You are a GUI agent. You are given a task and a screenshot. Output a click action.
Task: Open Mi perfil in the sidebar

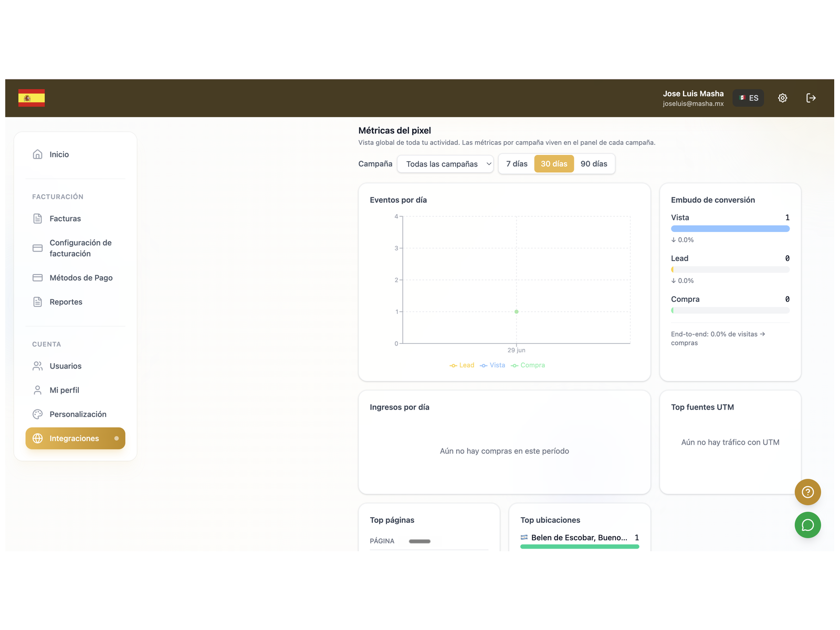(75, 390)
